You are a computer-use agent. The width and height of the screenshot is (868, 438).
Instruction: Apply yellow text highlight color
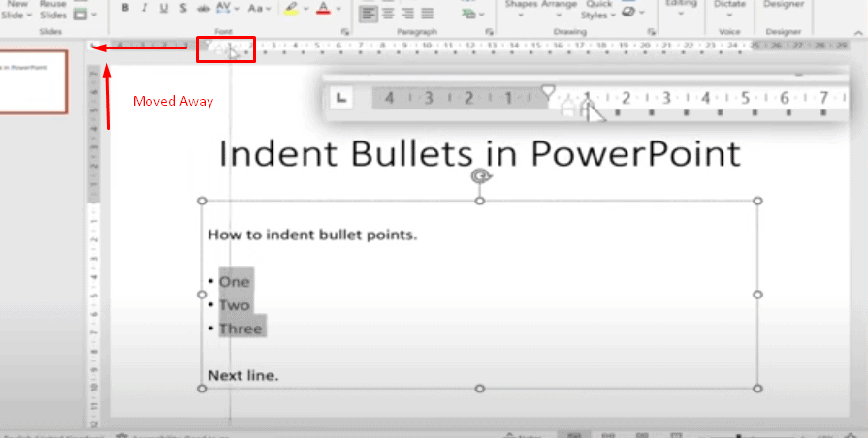(291, 8)
